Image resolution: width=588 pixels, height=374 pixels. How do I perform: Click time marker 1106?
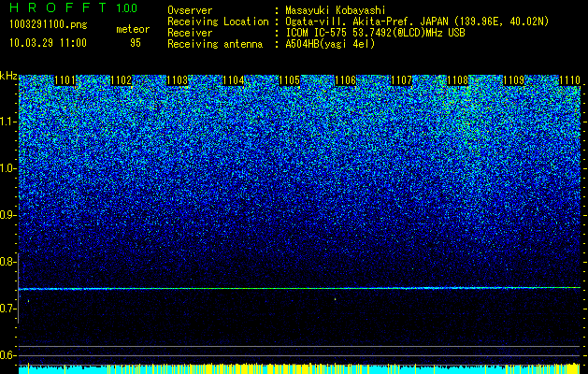click(x=345, y=80)
